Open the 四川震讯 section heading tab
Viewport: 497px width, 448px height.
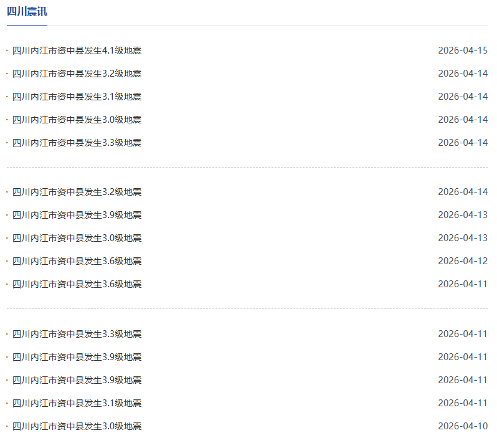point(27,12)
